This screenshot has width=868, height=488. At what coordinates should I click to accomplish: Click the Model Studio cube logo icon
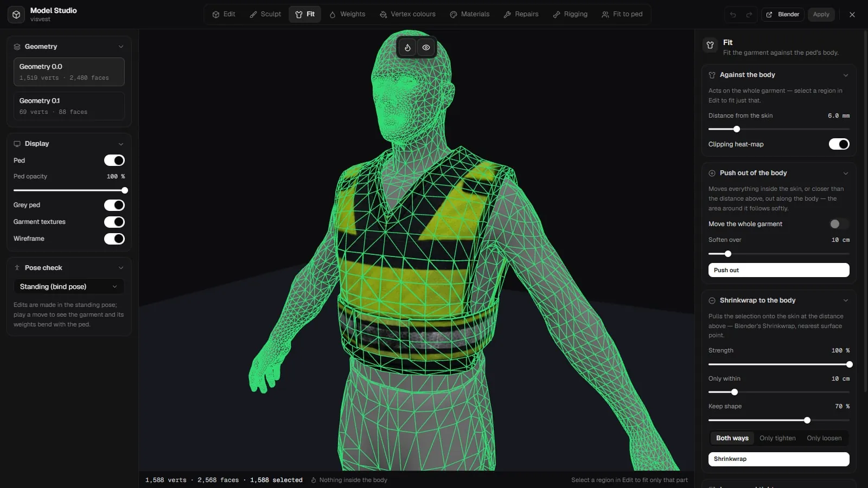(x=16, y=15)
